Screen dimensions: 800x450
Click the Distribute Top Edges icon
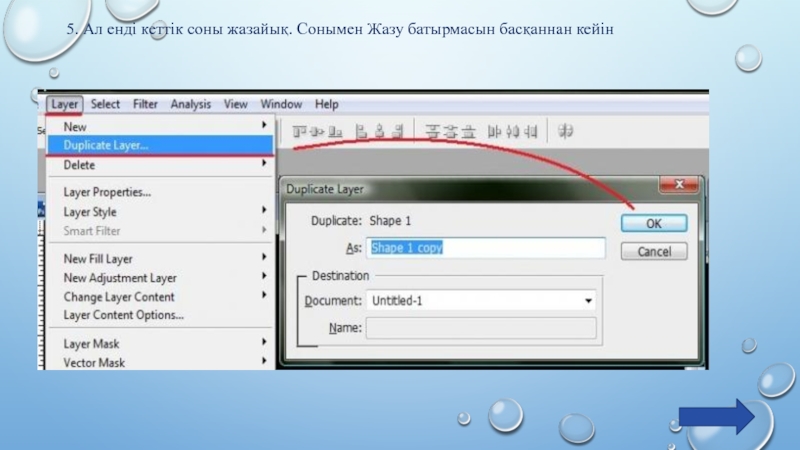point(432,130)
